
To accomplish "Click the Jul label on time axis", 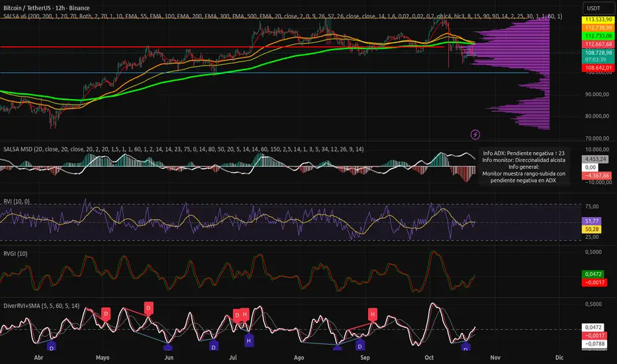I will point(233,357).
